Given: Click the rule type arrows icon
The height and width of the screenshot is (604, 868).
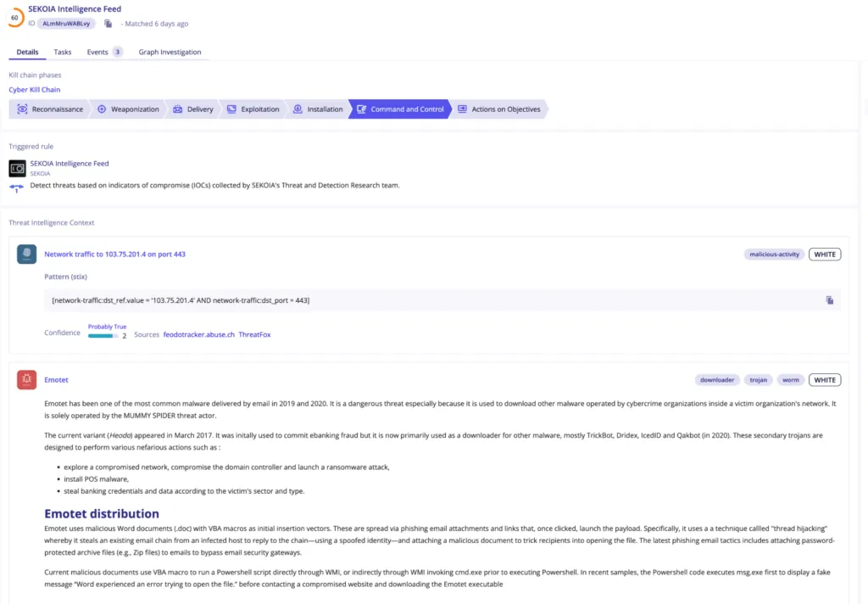Looking at the screenshot, I should (17, 187).
